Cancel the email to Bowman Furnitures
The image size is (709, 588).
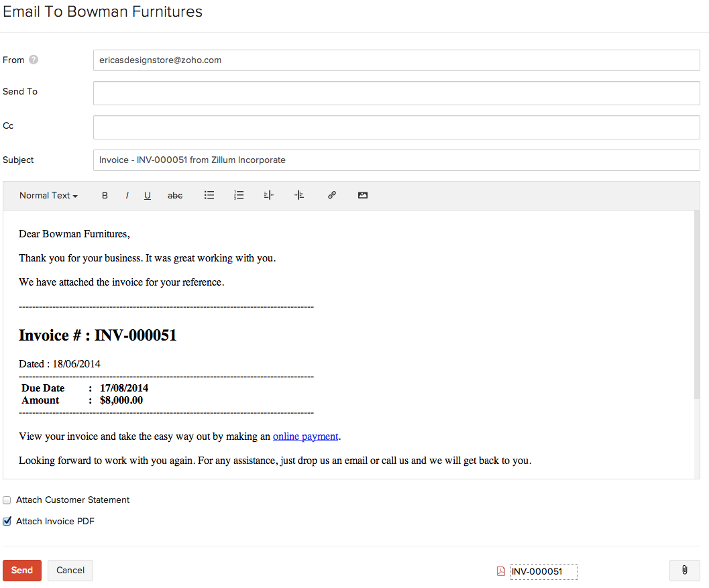(x=70, y=571)
